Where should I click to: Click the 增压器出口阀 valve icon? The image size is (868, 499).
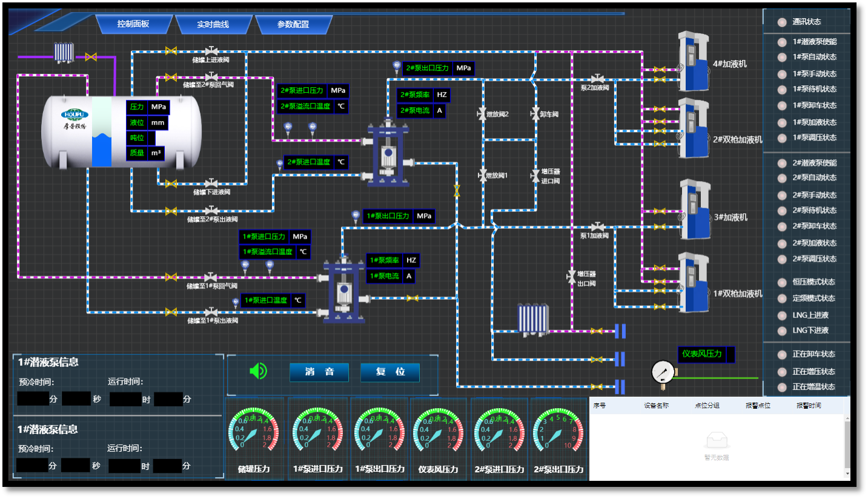(x=571, y=276)
